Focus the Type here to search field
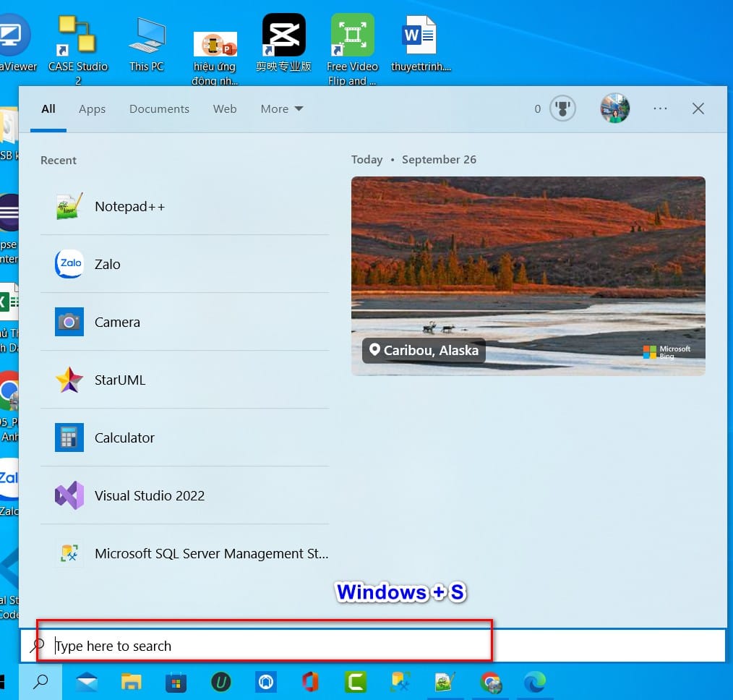Screen dimensions: 733x700 pos(372,646)
